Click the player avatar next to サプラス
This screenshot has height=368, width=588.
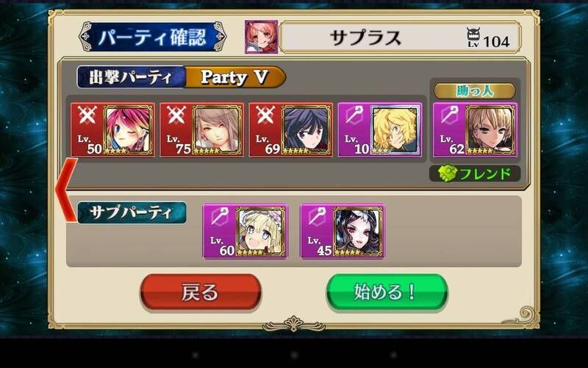pyautogui.click(x=262, y=38)
